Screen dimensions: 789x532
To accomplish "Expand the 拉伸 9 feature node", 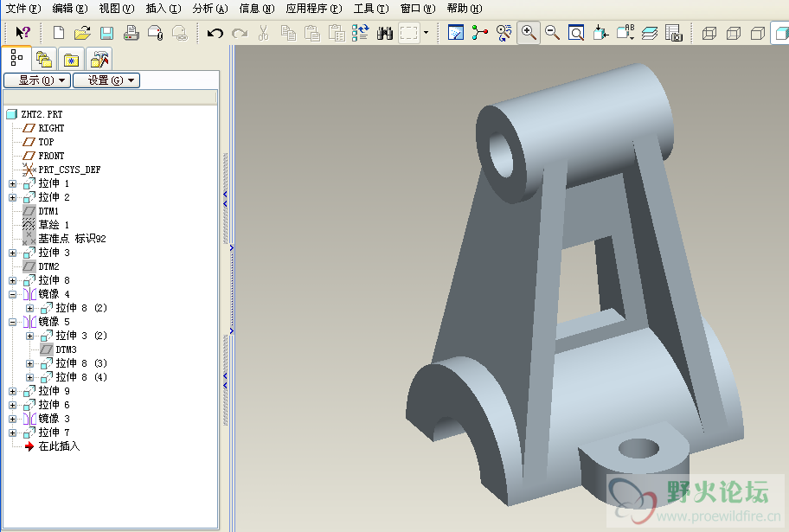I will (x=13, y=391).
